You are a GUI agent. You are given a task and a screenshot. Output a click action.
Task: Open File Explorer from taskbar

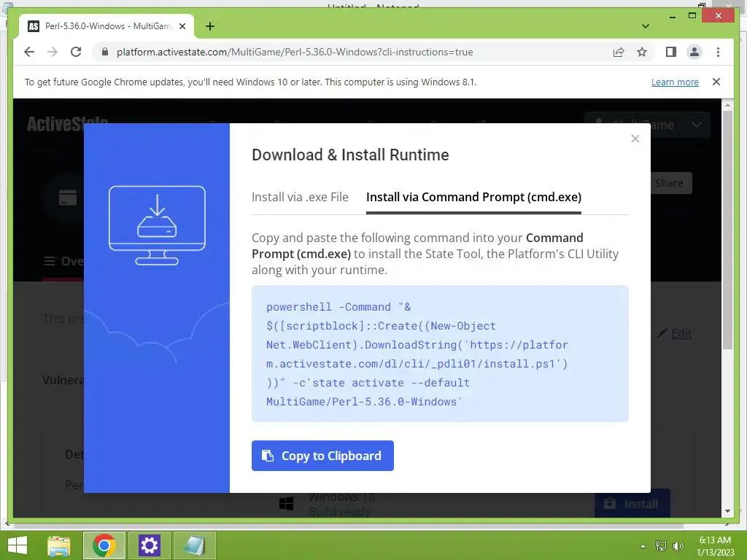click(59, 545)
